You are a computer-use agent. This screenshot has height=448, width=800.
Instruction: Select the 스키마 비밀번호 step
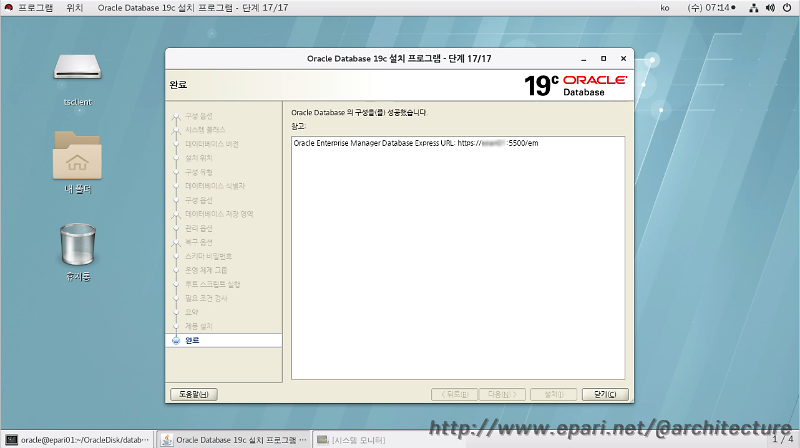tap(208, 256)
